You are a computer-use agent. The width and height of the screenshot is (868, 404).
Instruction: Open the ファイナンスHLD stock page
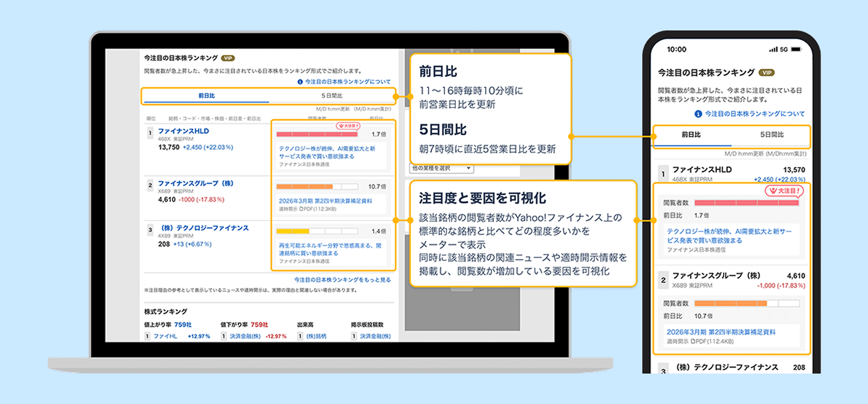(x=183, y=131)
